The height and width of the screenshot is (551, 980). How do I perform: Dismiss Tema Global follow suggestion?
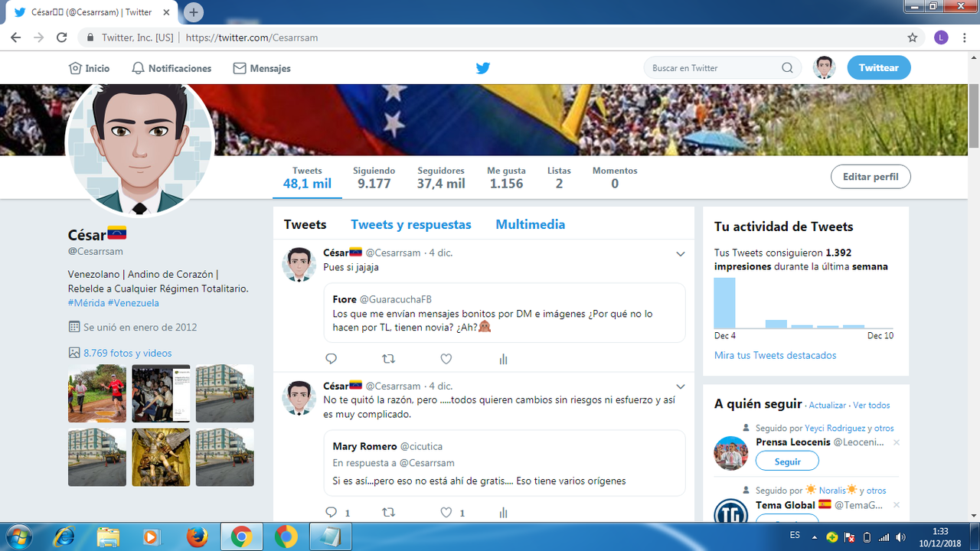pos(897,505)
